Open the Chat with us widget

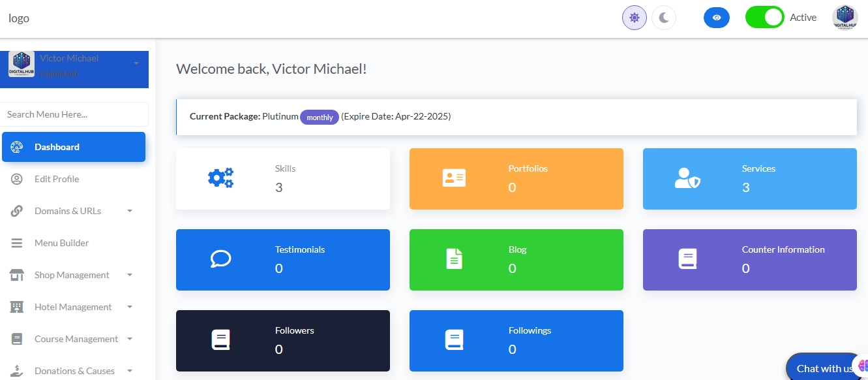tap(824, 368)
